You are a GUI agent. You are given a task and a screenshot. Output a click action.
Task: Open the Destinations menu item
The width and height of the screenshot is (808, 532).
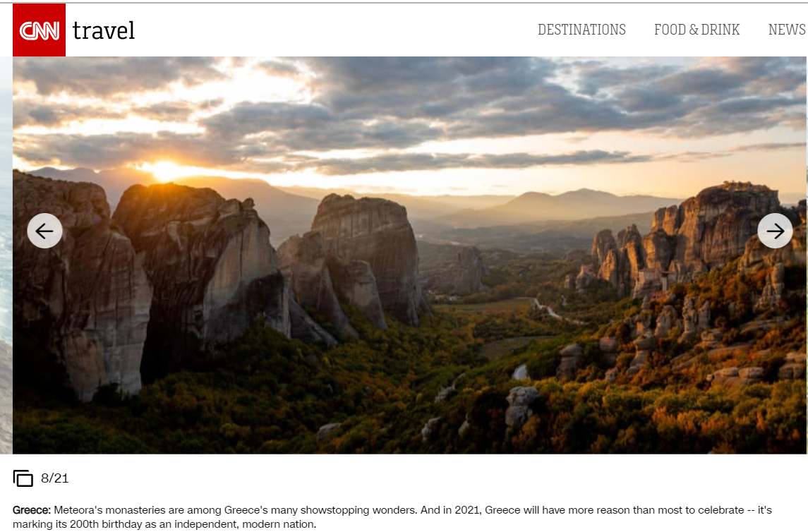[581, 30]
